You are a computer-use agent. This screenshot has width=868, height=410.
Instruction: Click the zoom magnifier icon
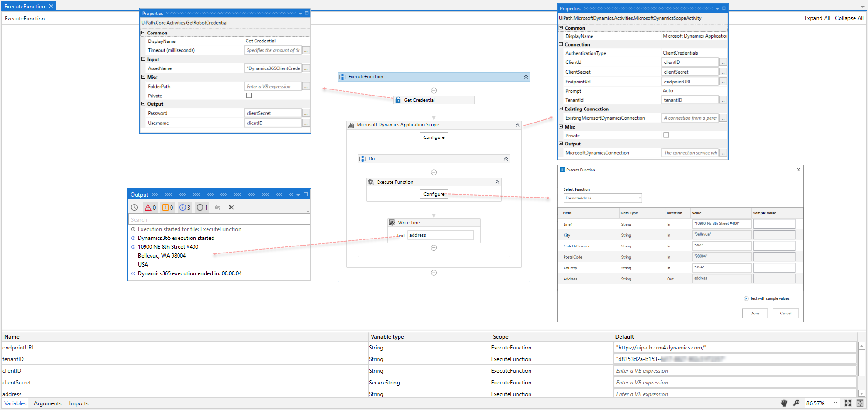(x=796, y=403)
